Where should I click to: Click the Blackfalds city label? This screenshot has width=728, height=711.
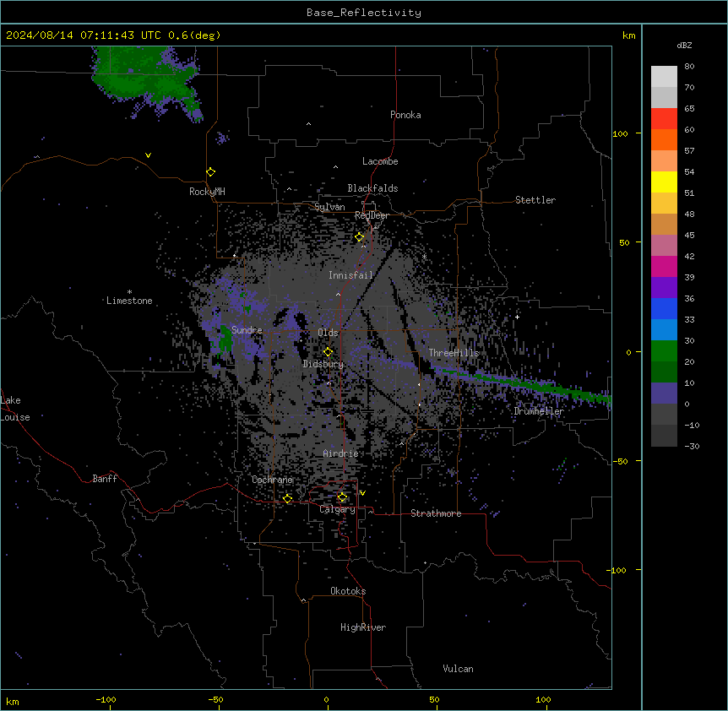[x=372, y=188]
